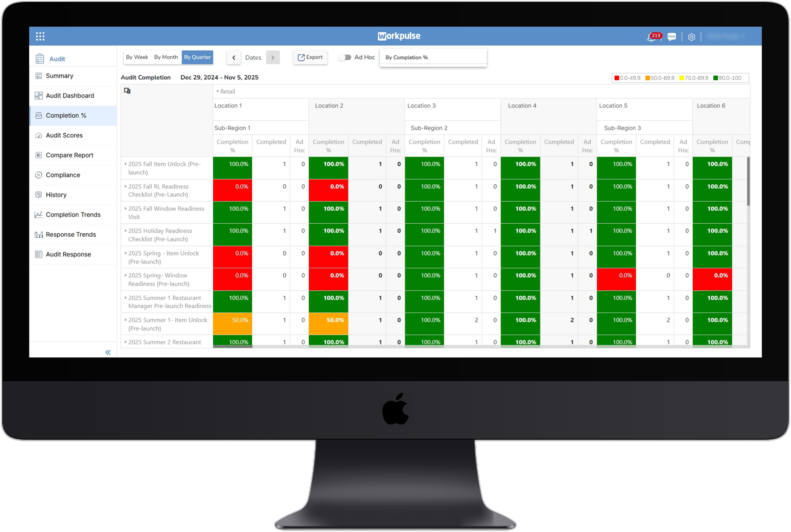Select the By Quarter view
The width and height of the screenshot is (791, 532).
pos(197,57)
